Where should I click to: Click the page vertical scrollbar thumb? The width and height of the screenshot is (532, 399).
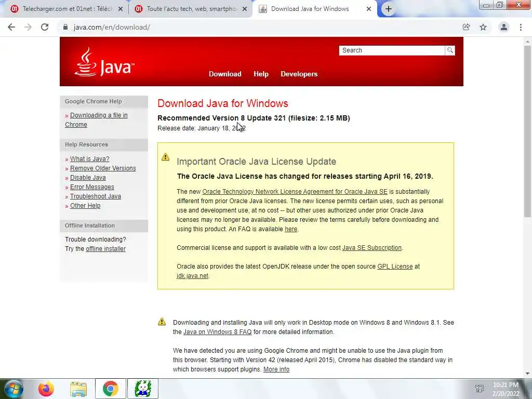(x=527, y=131)
